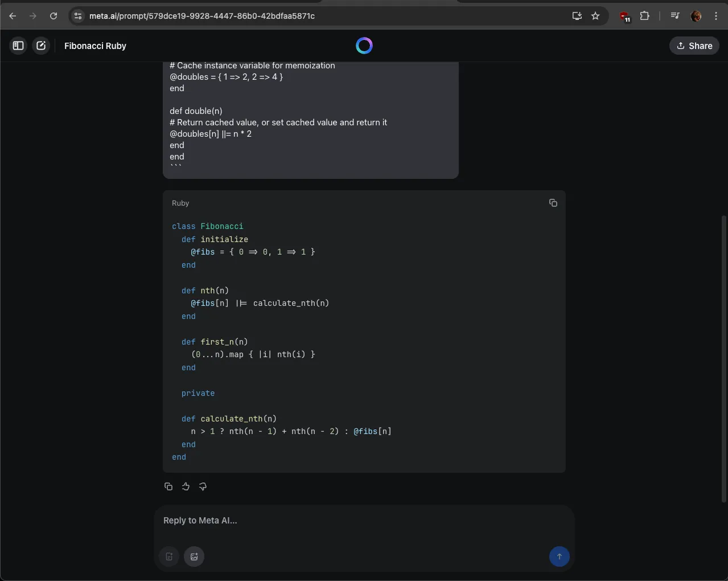
Task: Click the Ruby language label
Action: click(180, 203)
